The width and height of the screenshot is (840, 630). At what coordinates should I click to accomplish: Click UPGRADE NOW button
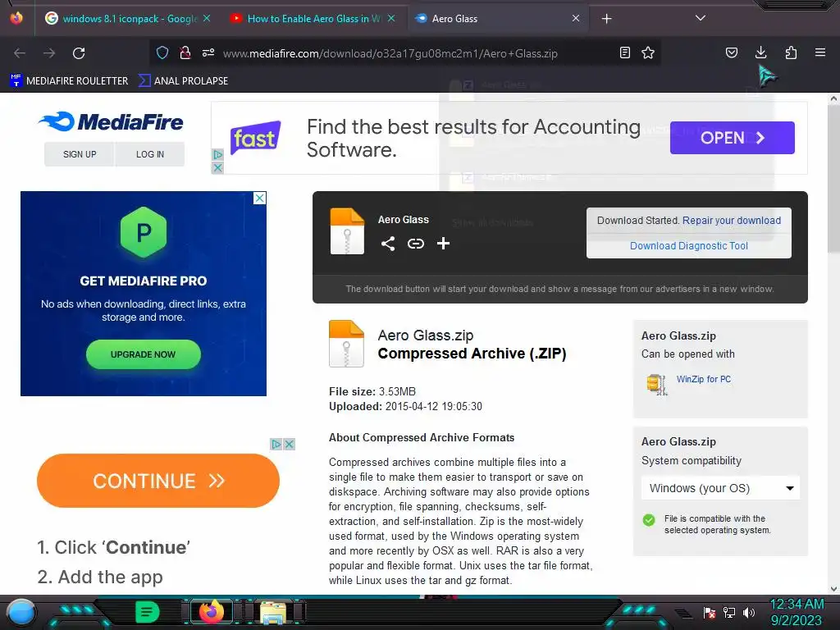[143, 354]
